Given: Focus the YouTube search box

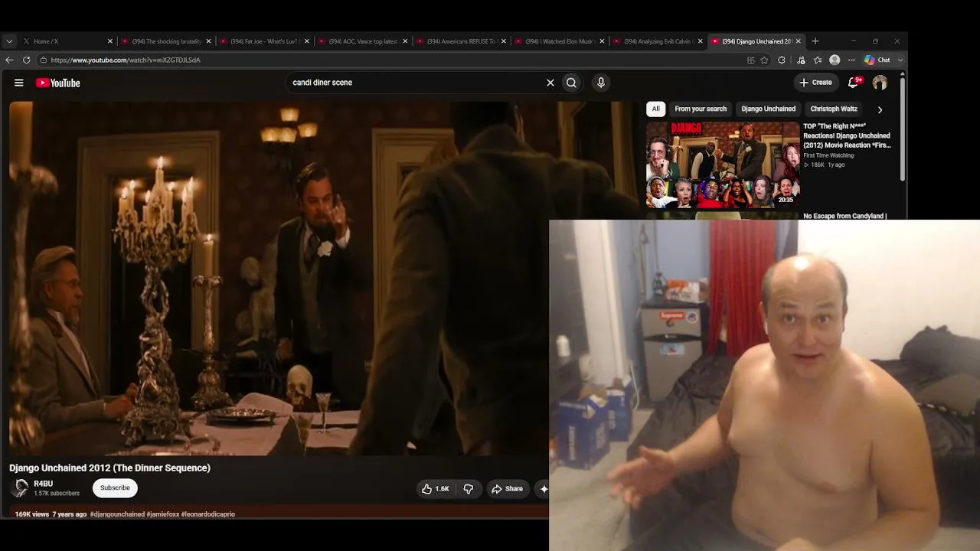Looking at the screenshot, I should tap(413, 83).
